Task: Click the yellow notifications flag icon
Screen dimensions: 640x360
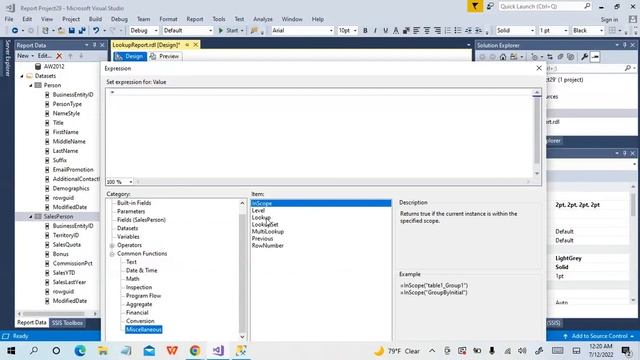Action: [x=475, y=6]
